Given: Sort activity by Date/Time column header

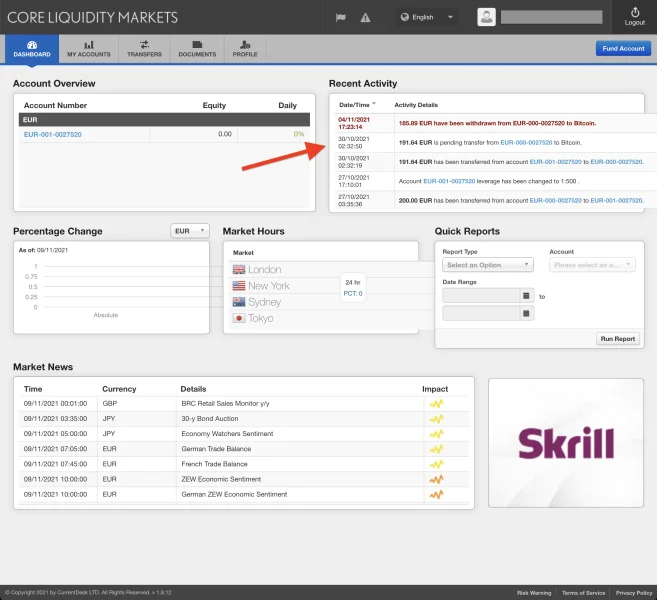Looking at the screenshot, I should (357, 104).
